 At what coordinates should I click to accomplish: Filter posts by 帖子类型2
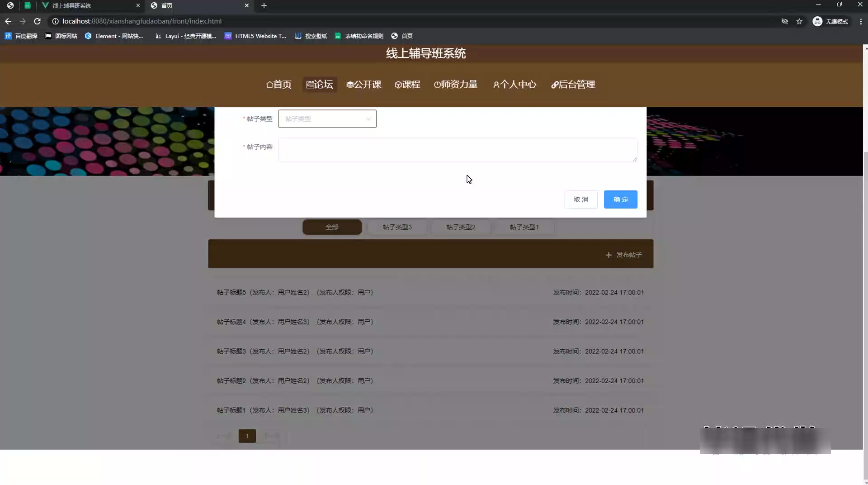(461, 227)
